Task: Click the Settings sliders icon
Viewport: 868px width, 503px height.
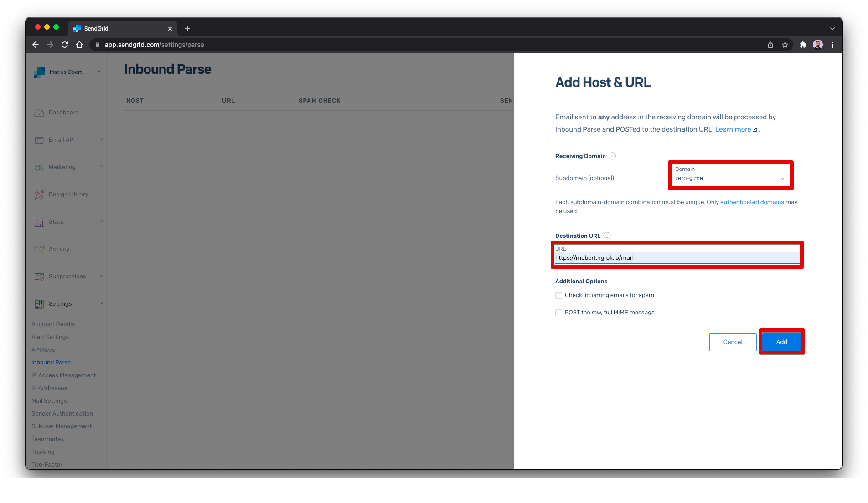Action: 39,304
